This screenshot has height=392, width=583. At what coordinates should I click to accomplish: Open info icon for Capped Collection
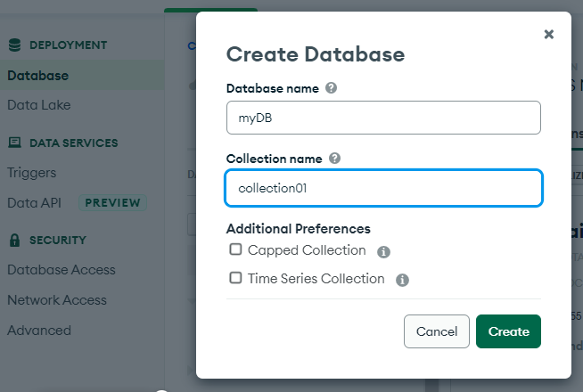[383, 252]
